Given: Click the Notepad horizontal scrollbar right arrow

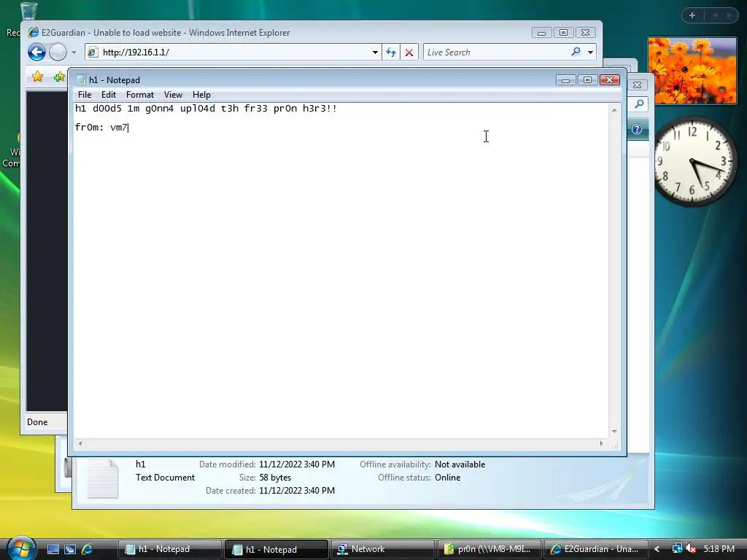Looking at the screenshot, I should pyautogui.click(x=601, y=443).
